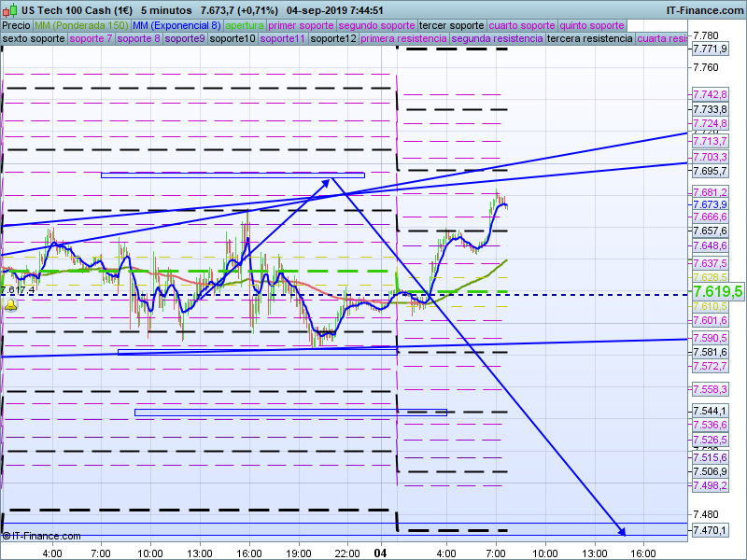
Task: Click the blue rectangle near the 7.544,1 level
Action: point(290,412)
